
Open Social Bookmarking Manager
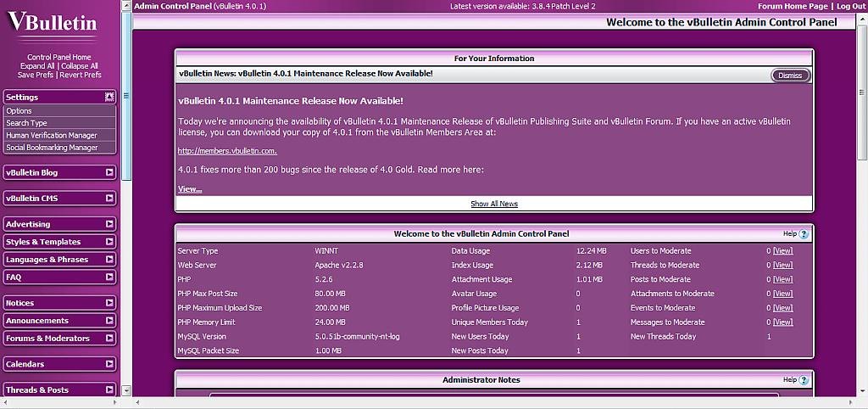[60, 148]
